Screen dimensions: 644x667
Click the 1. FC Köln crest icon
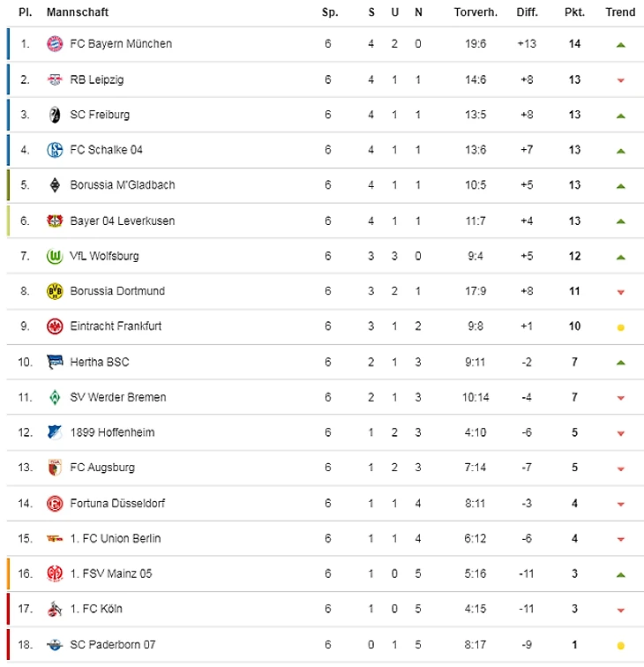55,609
